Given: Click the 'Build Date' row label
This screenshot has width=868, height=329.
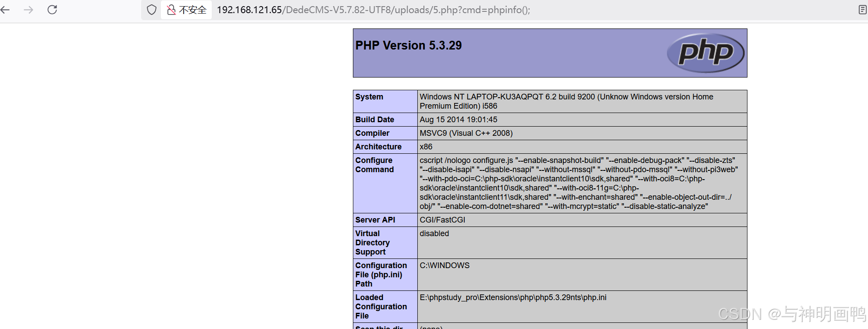Looking at the screenshot, I should click(375, 120).
